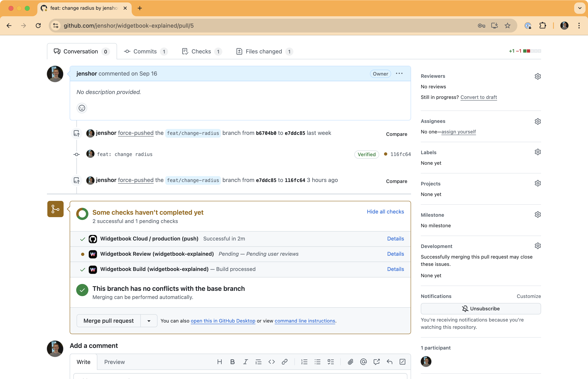The width and height of the screenshot is (588, 379).
Task: Click the browser address bar URL
Action: (x=128, y=26)
